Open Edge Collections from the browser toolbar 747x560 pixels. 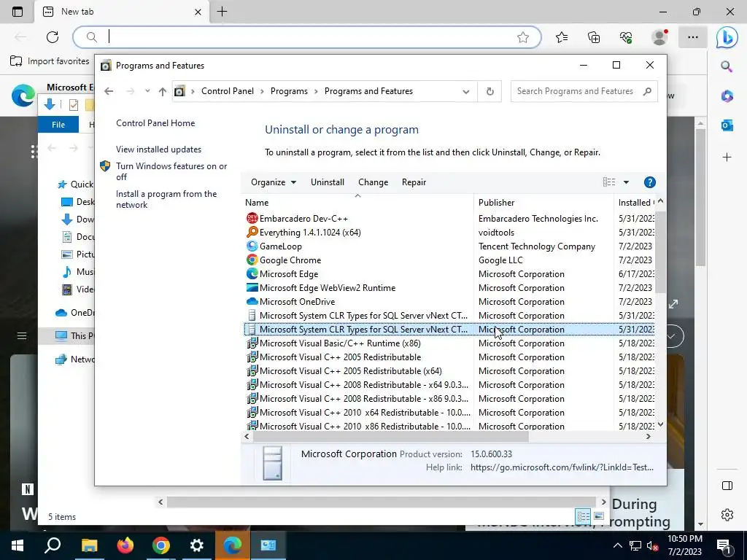pos(594,37)
